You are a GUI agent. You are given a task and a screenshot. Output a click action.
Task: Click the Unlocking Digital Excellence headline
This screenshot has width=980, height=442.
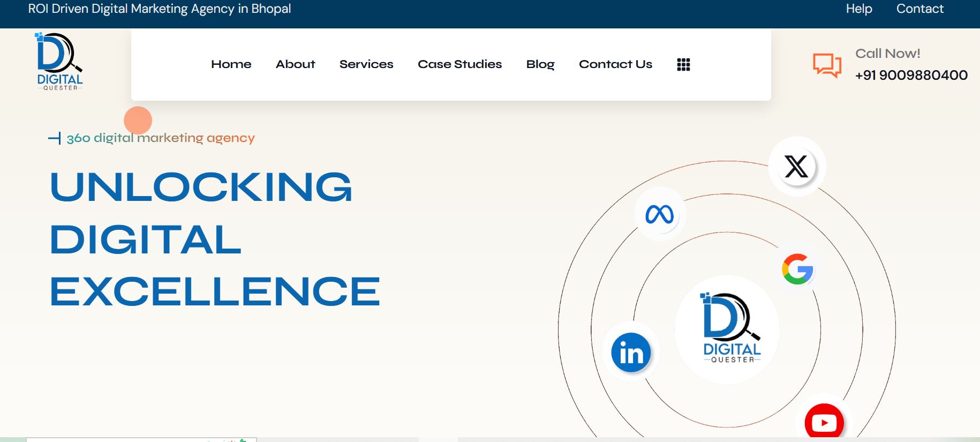pos(214,239)
